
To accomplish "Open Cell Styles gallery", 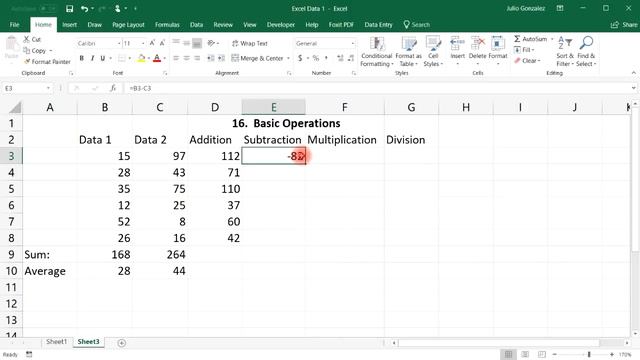I will pos(433,51).
